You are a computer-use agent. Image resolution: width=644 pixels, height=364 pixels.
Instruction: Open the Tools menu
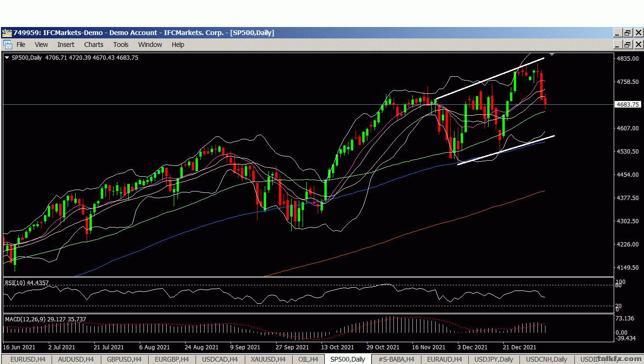point(121,45)
